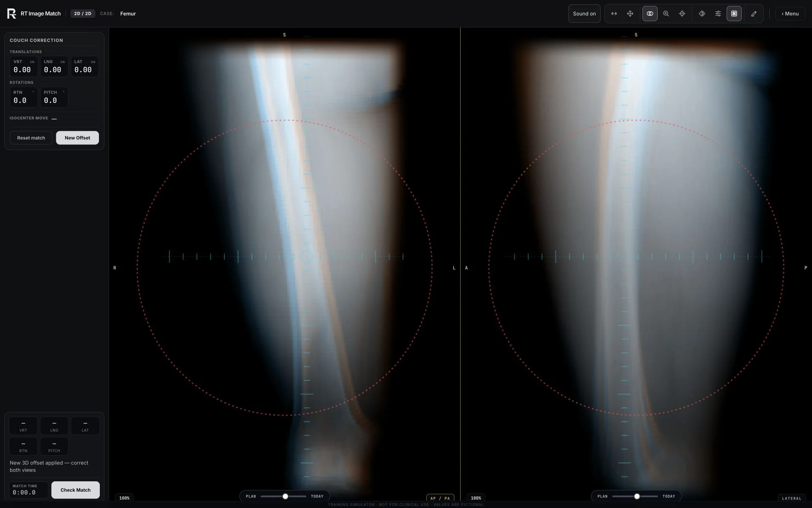The height and width of the screenshot is (508, 812).
Task: Toggle the Sound on button
Action: [584, 14]
